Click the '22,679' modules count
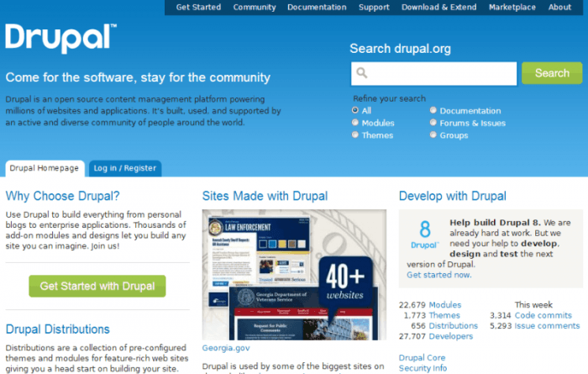The image size is (588, 374). 412,305
